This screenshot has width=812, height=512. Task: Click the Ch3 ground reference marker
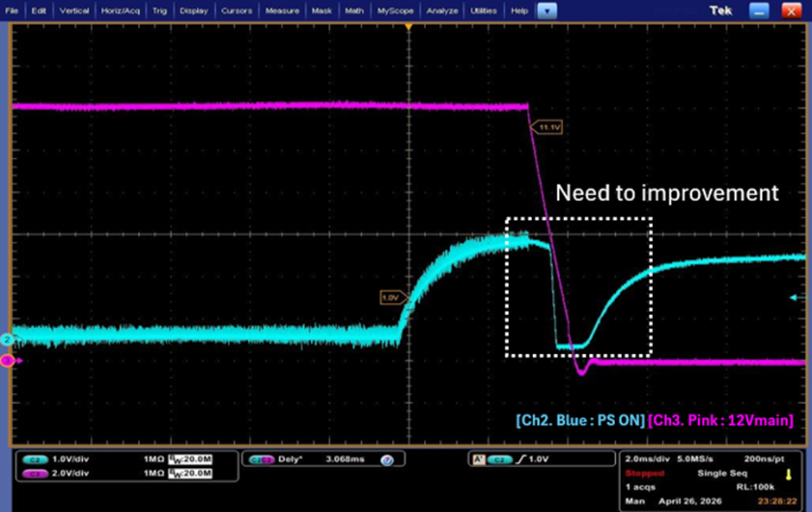click(x=7, y=360)
